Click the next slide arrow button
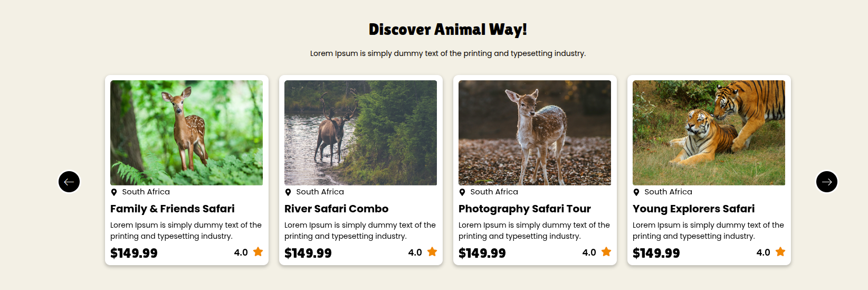Viewport: 868px width, 290px height. tap(827, 182)
